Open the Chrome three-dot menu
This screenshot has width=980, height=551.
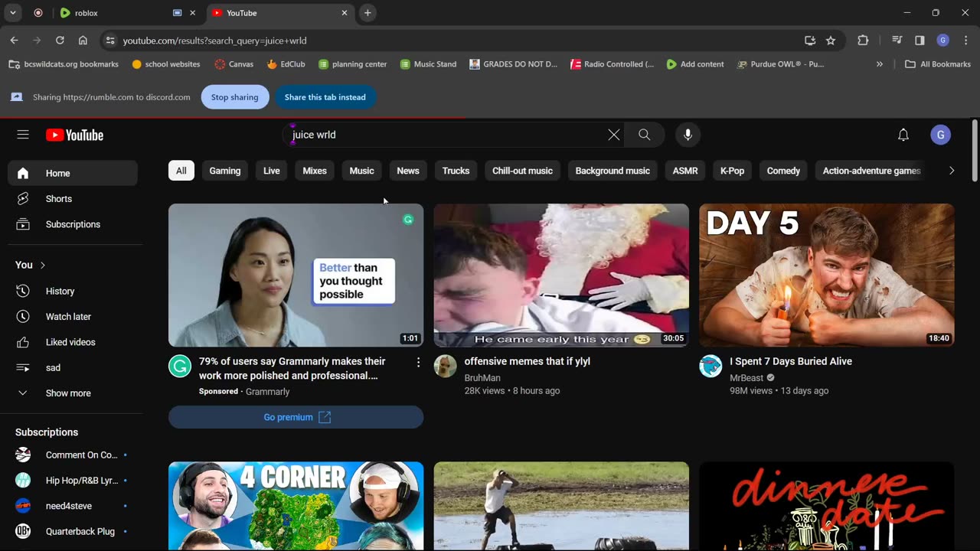pyautogui.click(x=966, y=41)
